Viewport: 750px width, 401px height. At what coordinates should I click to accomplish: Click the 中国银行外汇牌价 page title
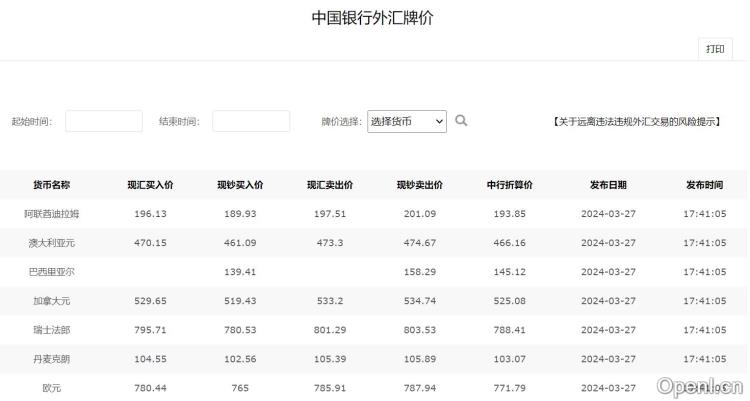click(373, 18)
